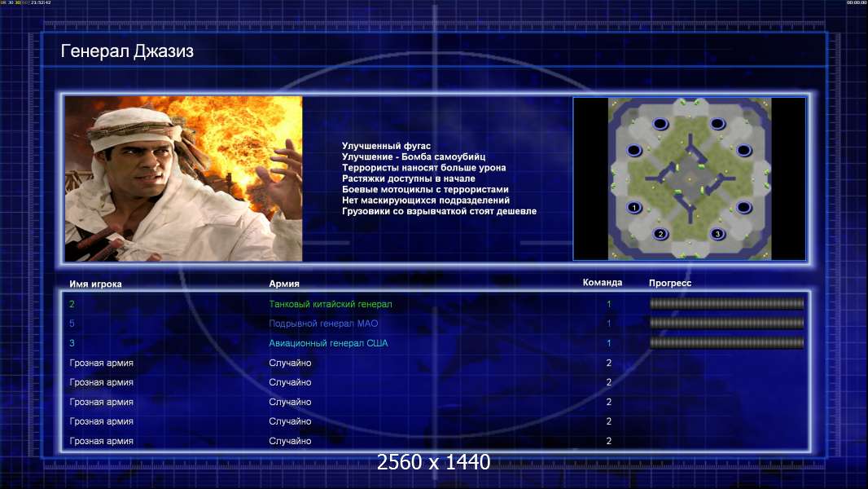This screenshot has height=489, width=868.
Task: Click the map preview thumbnail center
Action: [689, 178]
